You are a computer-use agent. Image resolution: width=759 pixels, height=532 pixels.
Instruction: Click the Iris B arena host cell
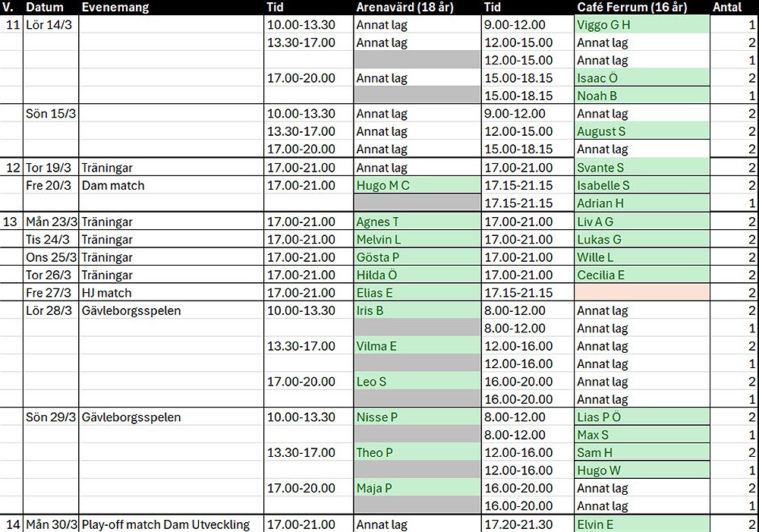click(x=417, y=310)
